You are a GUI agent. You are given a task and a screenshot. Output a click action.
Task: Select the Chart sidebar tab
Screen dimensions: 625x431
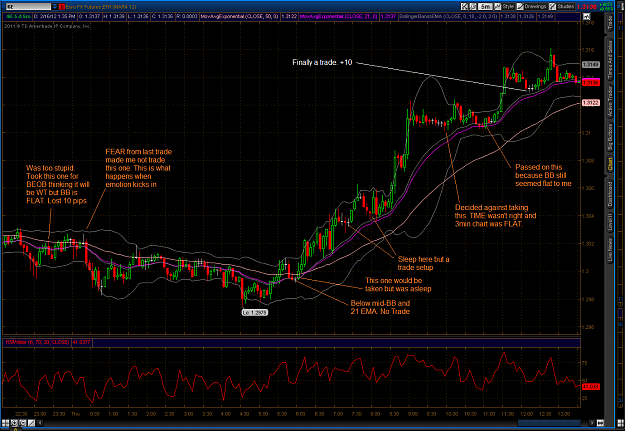click(x=610, y=165)
